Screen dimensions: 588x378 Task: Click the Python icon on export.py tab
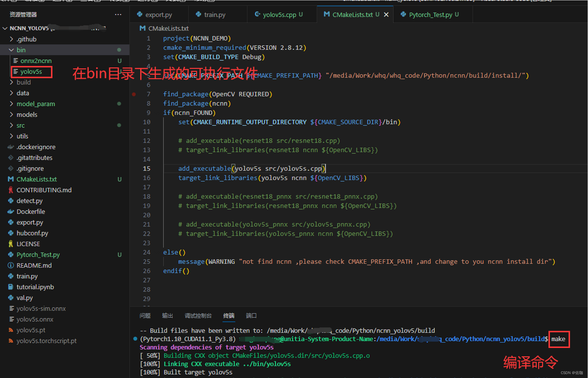click(x=140, y=14)
